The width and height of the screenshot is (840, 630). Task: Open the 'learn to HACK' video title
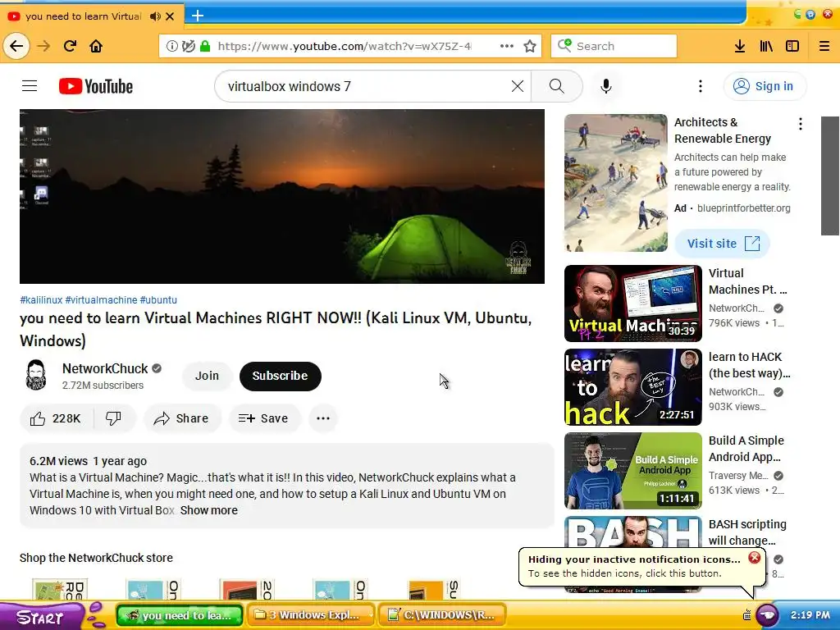[x=749, y=365]
